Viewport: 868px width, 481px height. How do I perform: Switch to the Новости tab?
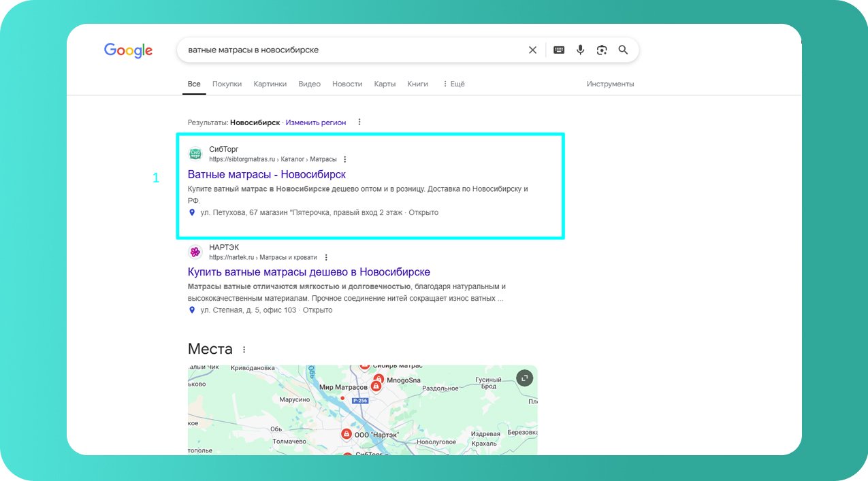(347, 84)
